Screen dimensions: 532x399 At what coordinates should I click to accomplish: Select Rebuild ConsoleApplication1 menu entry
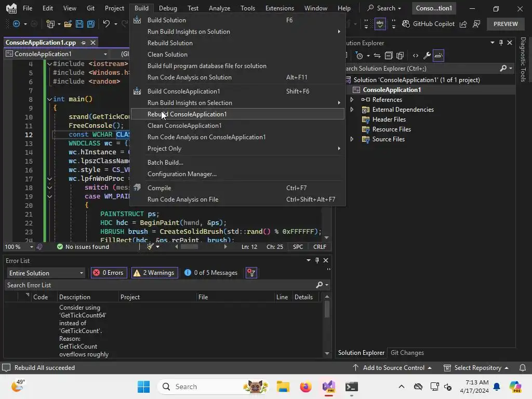coord(237,114)
